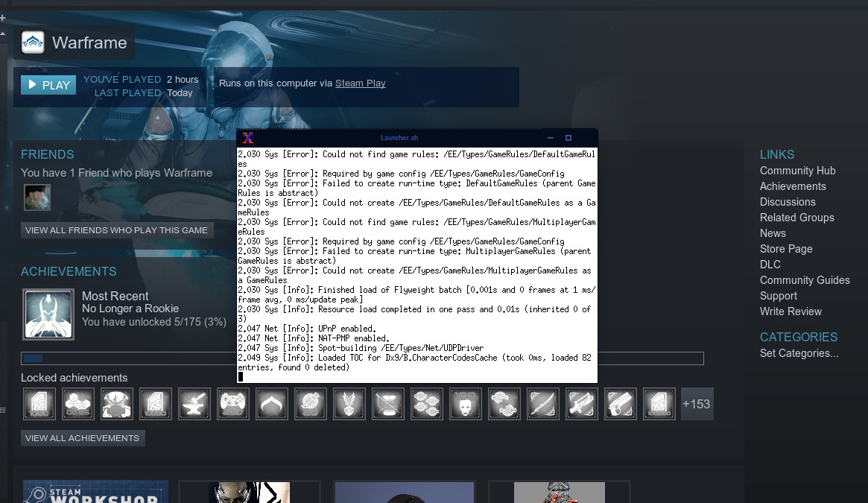868x503 pixels.
Task: Click the No Longer a Rookie achievement image
Action: [x=48, y=314]
